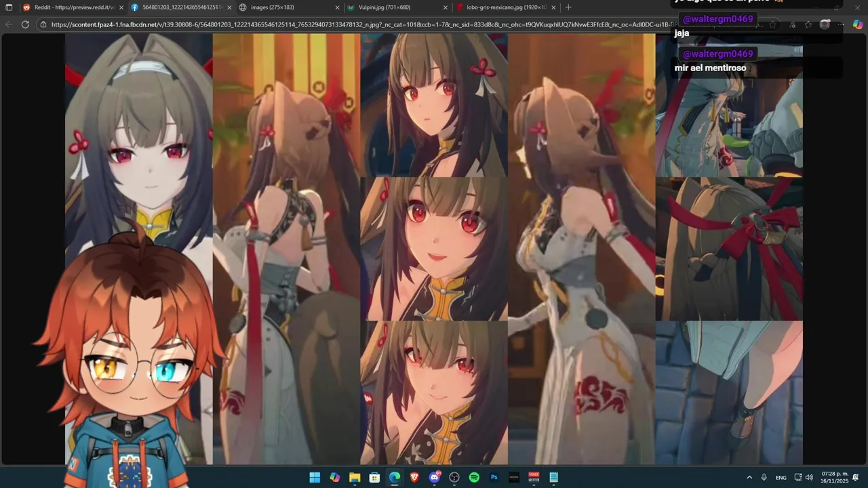Open Microsoft Store from the taskbar
Image resolution: width=868 pixels, height=488 pixels.
[x=374, y=477]
